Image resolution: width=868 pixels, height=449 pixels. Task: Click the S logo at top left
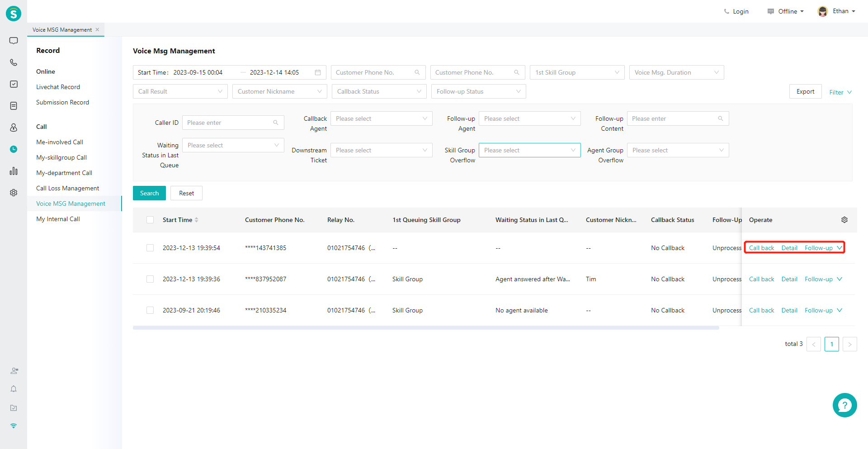click(14, 14)
